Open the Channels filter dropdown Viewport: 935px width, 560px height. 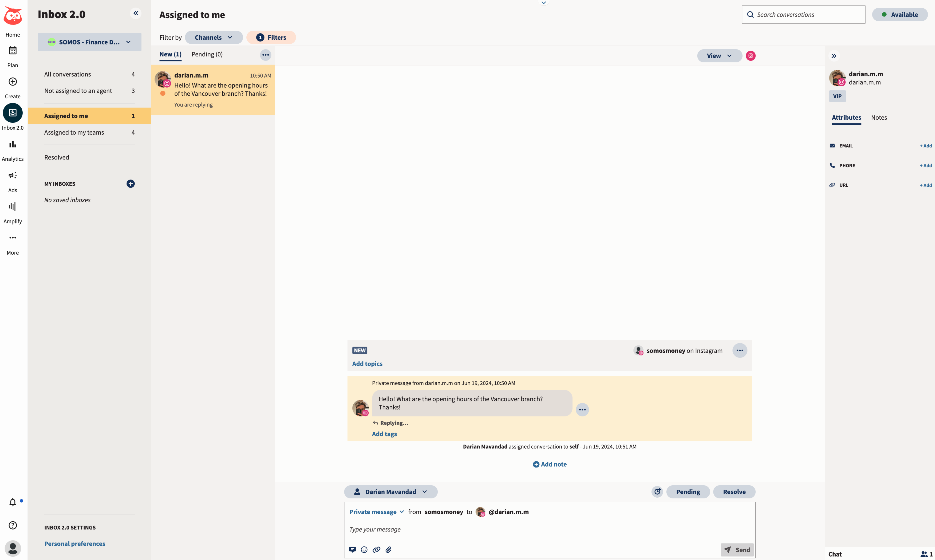tap(214, 37)
